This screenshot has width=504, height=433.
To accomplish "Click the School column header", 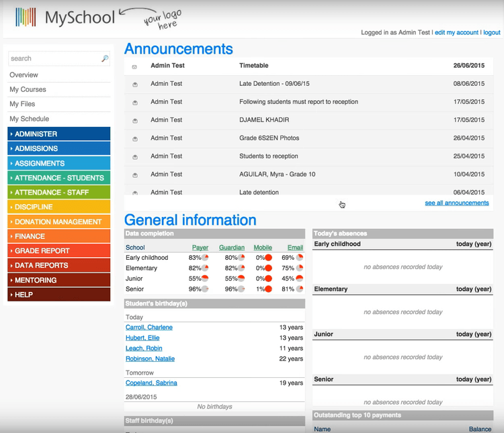I will tap(135, 247).
